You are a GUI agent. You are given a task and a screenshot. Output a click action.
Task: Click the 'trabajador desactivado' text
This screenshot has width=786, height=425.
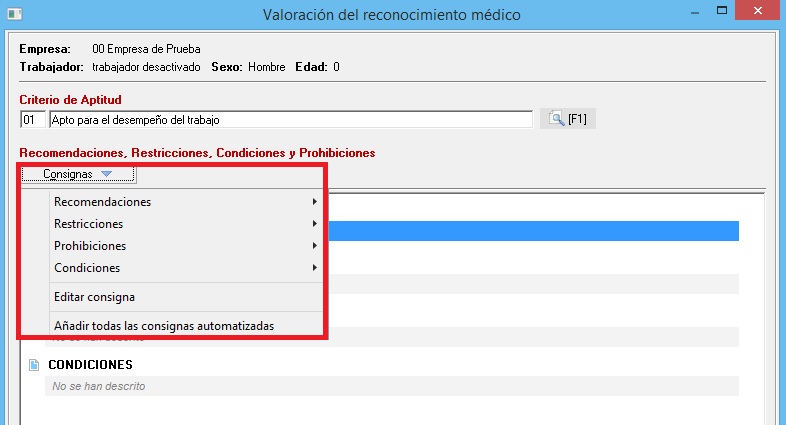point(146,67)
